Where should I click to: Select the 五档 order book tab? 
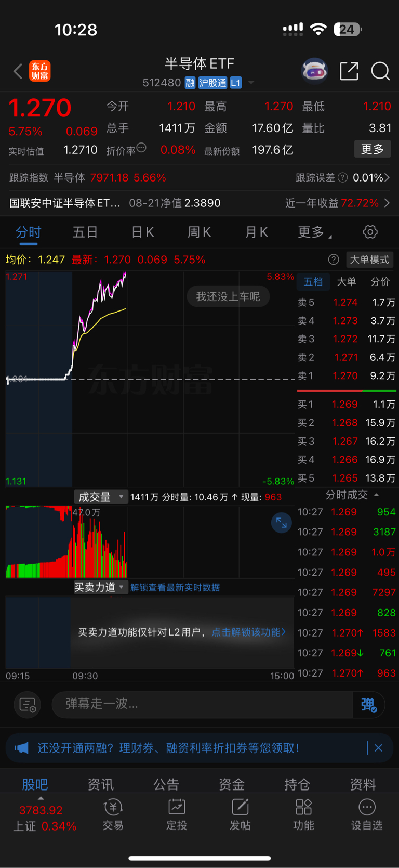[313, 282]
